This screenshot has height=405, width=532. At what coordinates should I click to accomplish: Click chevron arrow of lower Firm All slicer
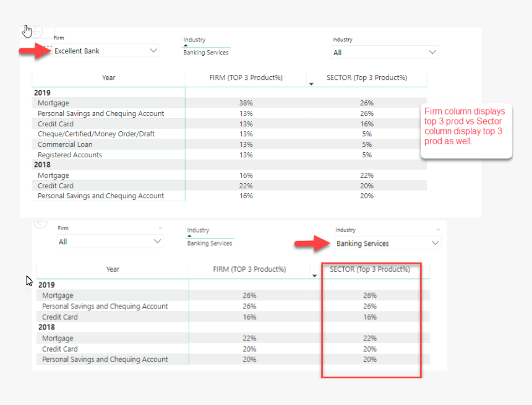(x=157, y=242)
